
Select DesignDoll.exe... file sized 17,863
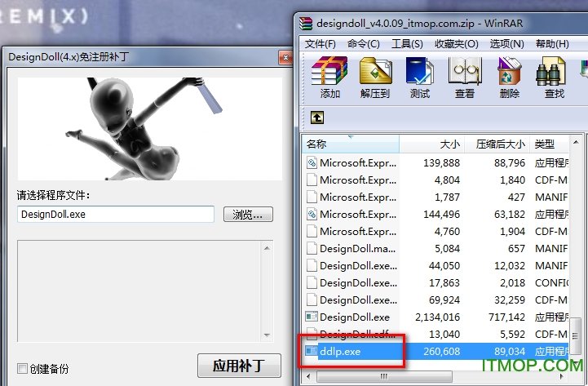point(435,283)
